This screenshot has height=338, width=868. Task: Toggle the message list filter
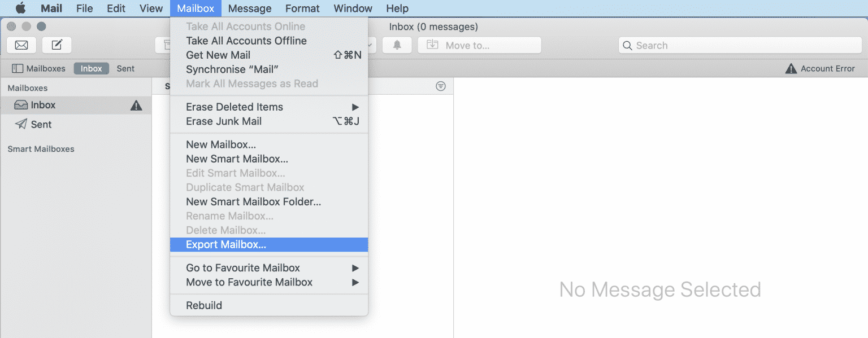tap(441, 86)
